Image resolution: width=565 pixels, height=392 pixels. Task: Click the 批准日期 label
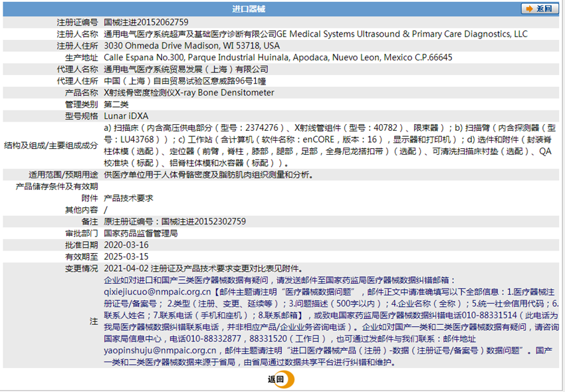tap(82, 245)
